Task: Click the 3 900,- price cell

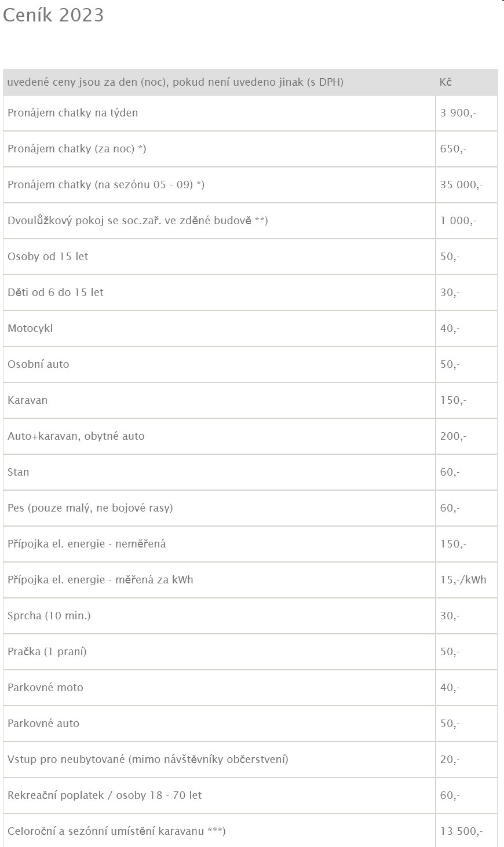Action: (466, 113)
